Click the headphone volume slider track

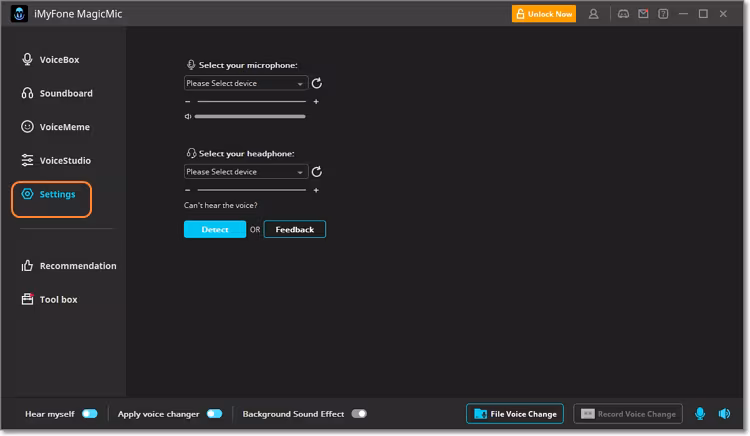pos(252,190)
